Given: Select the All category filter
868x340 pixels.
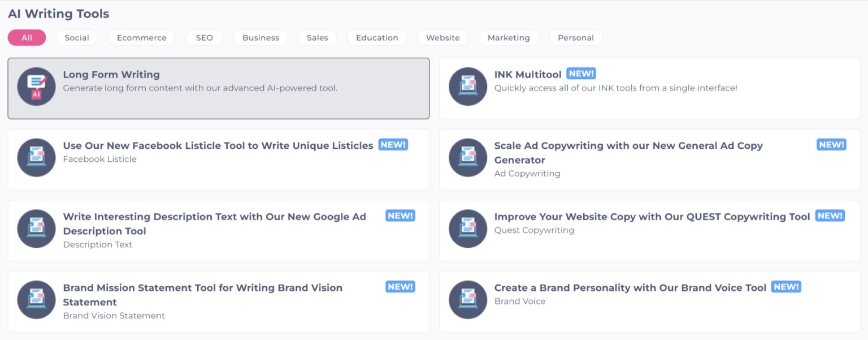Looking at the screenshot, I should 27,38.
